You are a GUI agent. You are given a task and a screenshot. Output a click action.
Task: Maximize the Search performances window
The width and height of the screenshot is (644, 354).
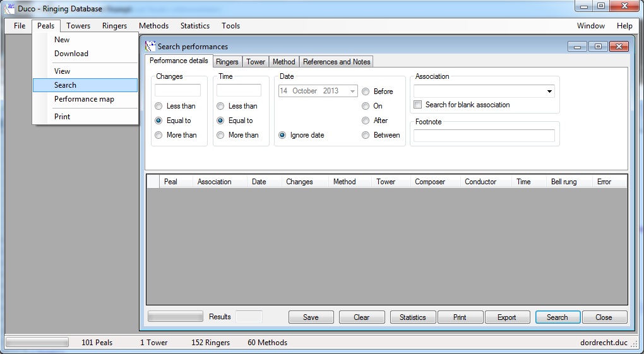[597, 46]
